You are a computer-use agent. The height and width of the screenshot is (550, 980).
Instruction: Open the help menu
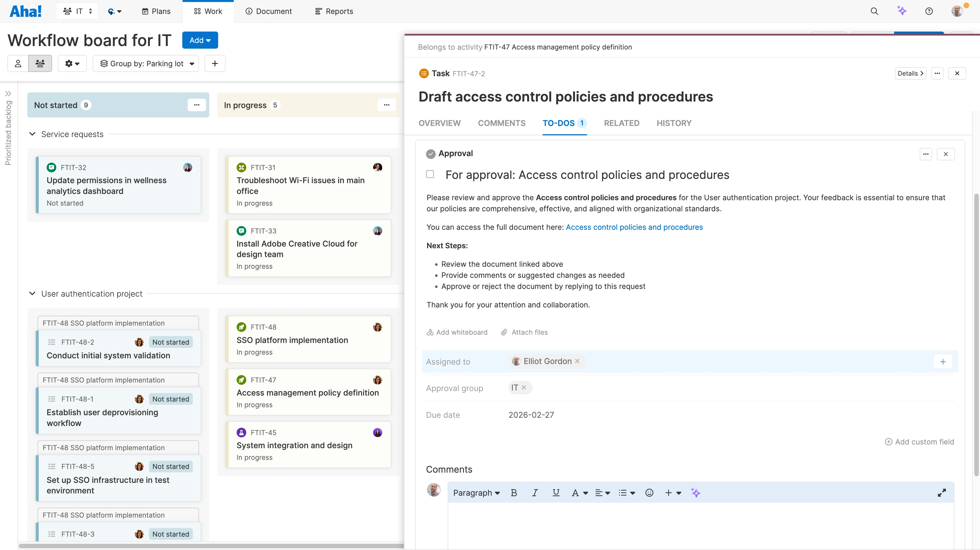[929, 11]
